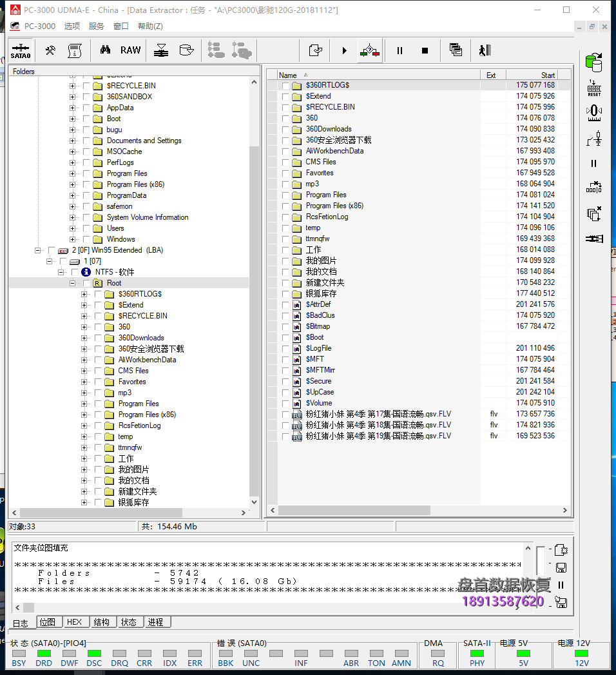Viewport: 616px width, 675px height.
Task: Sort file list by Ext column
Action: point(493,75)
